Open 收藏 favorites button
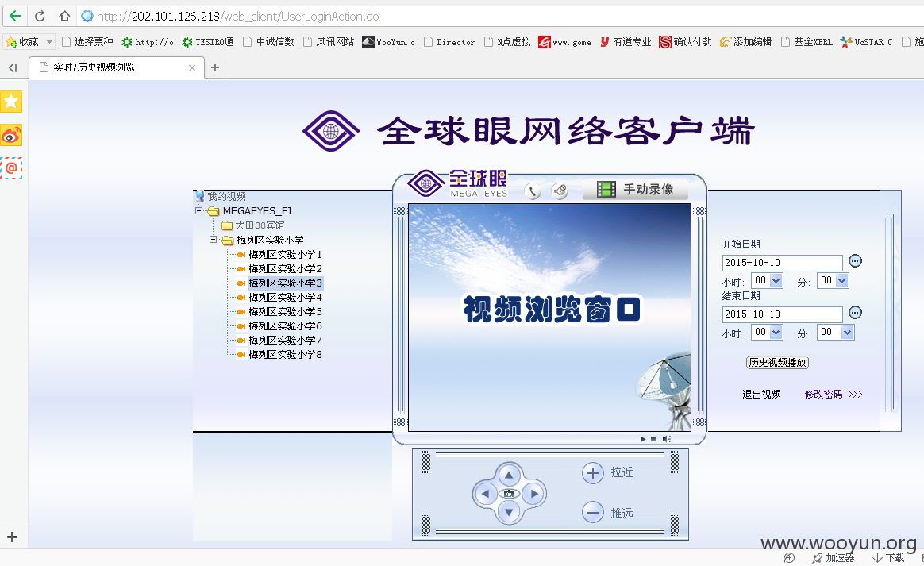The width and height of the screenshot is (924, 566). click(x=22, y=42)
